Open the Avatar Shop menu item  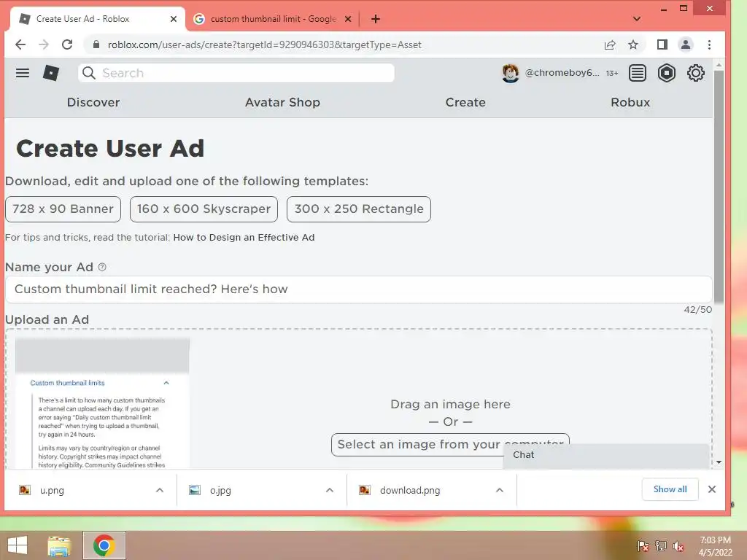[282, 102]
